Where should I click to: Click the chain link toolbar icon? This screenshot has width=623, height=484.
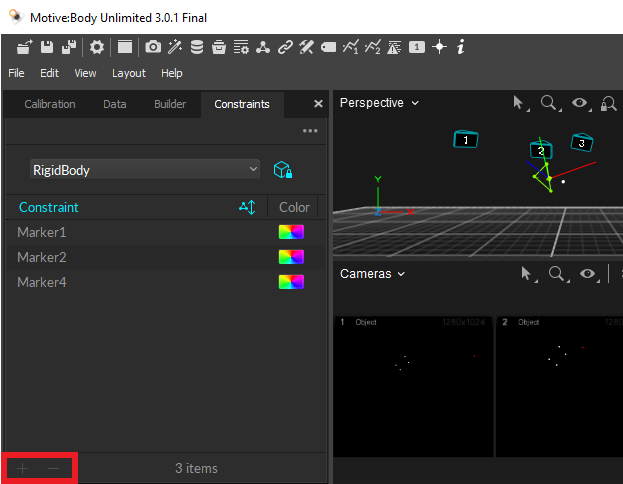[x=285, y=47]
